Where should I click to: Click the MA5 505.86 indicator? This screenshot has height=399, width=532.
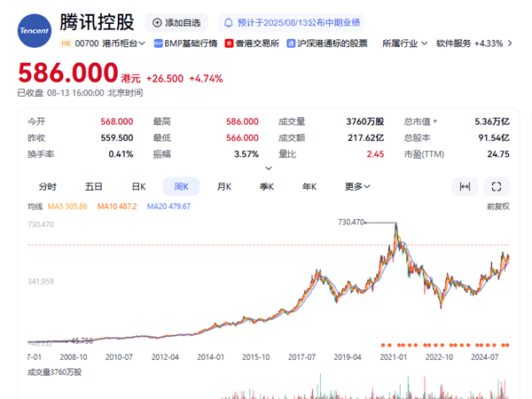click(67, 207)
